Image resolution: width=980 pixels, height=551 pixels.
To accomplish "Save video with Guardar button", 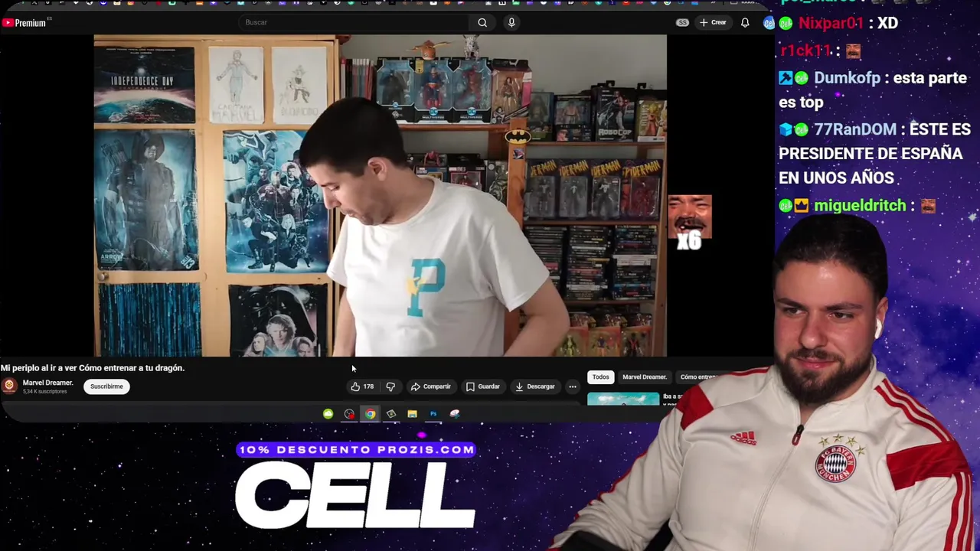I will (483, 386).
